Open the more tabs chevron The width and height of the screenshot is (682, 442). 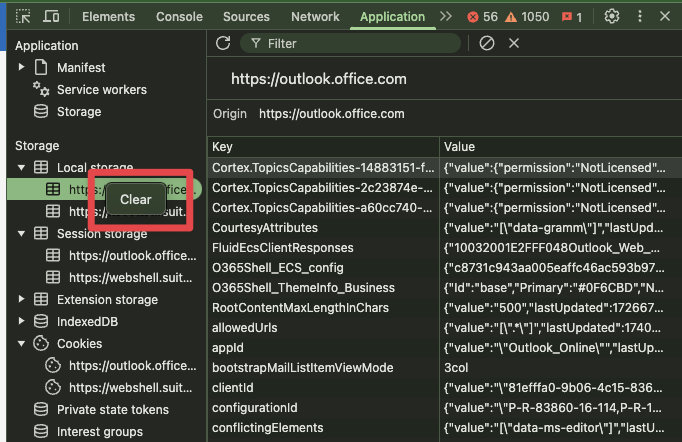tap(447, 17)
